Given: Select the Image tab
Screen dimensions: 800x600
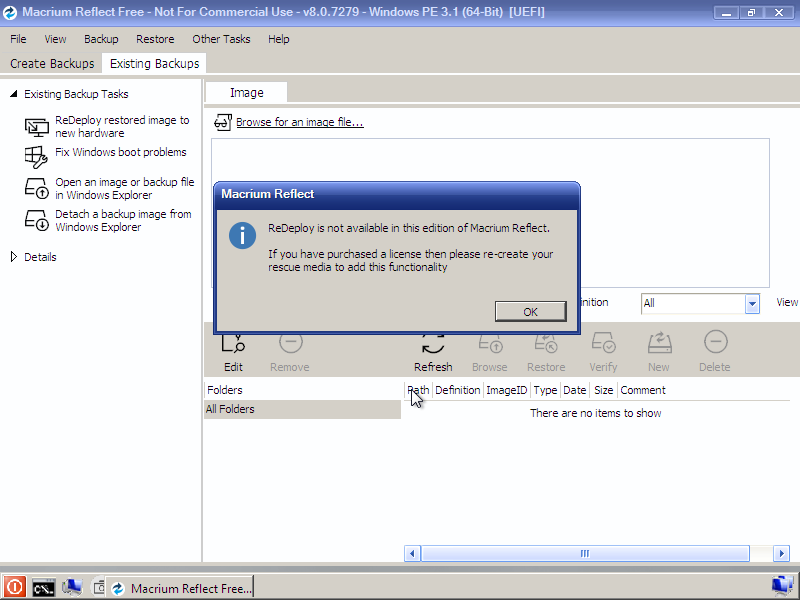Looking at the screenshot, I should click(246, 92).
